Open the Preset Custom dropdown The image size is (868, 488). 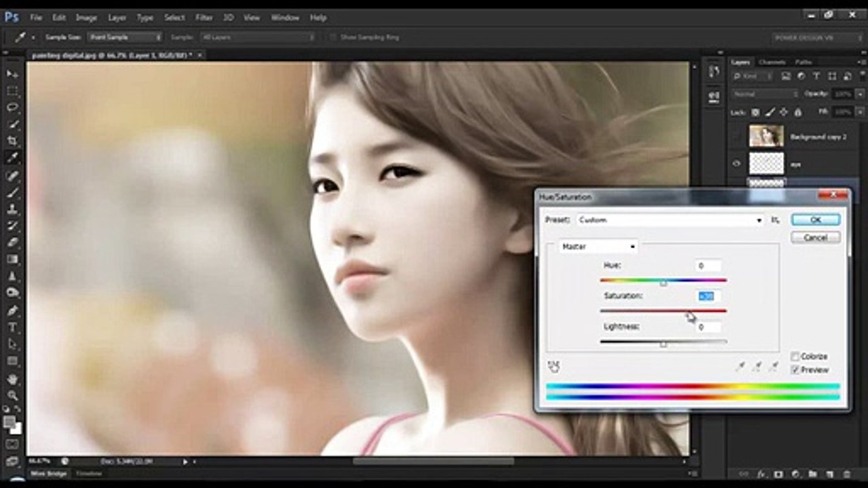click(670, 220)
